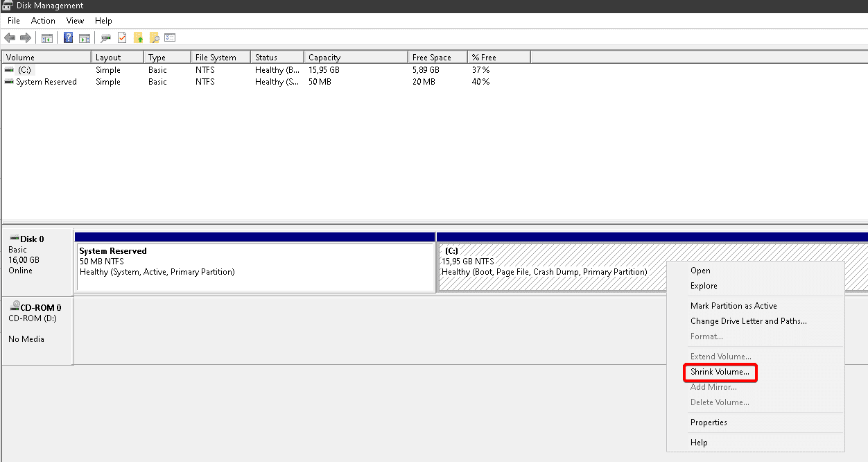Viewport: 868px width, 462px height.
Task: Click the Forward arrow toolbar icon
Action: [26, 37]
